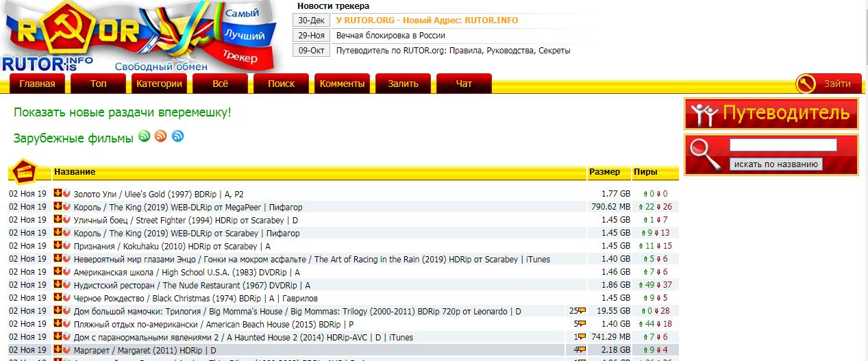The height and width of the screenshot is (361, 868).
Task: Open the green RSS feed icon beside Зарубежные фильмы
Action: tap(144, 136)
